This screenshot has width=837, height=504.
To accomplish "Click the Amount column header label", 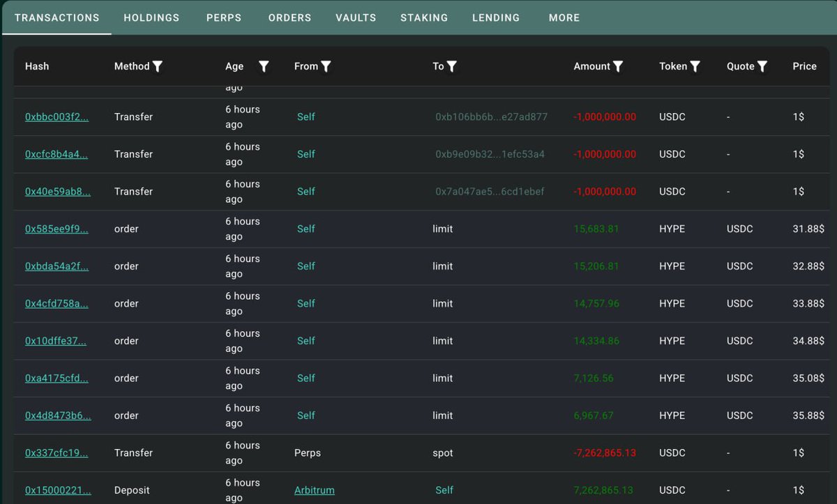I will (x=592, y=66).
